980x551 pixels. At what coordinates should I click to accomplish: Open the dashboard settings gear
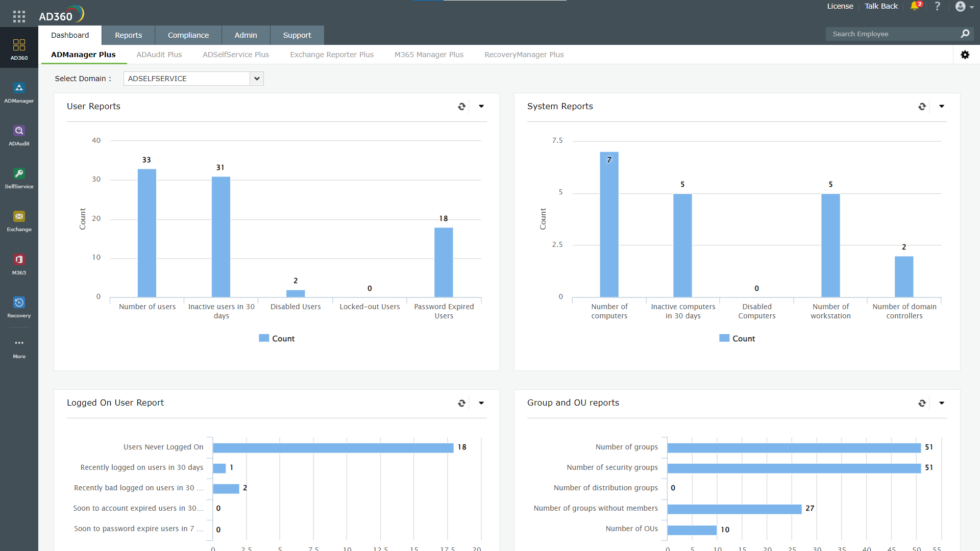[965, 55]
